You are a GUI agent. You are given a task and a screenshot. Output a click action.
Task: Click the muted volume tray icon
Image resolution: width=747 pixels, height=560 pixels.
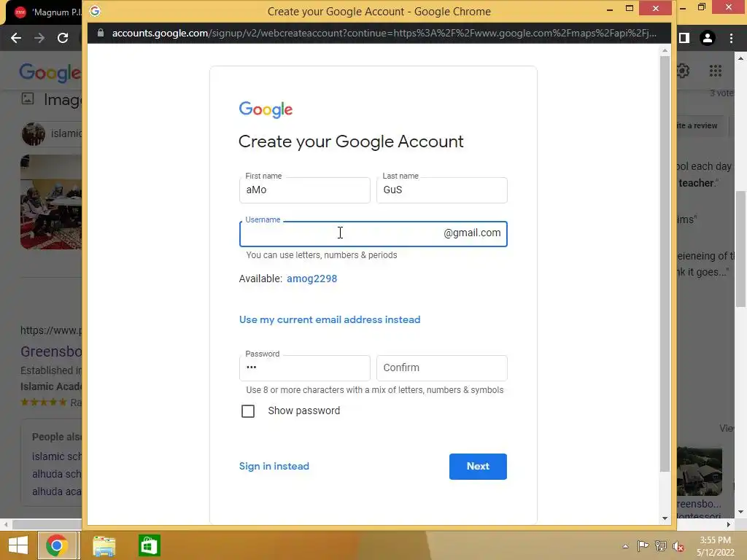[678, 545]
